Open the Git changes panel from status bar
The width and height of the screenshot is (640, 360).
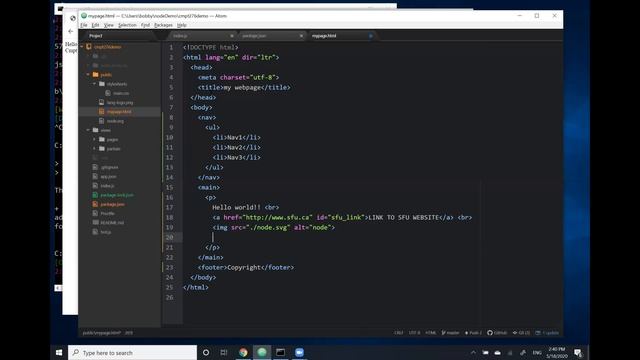(521, 333)
